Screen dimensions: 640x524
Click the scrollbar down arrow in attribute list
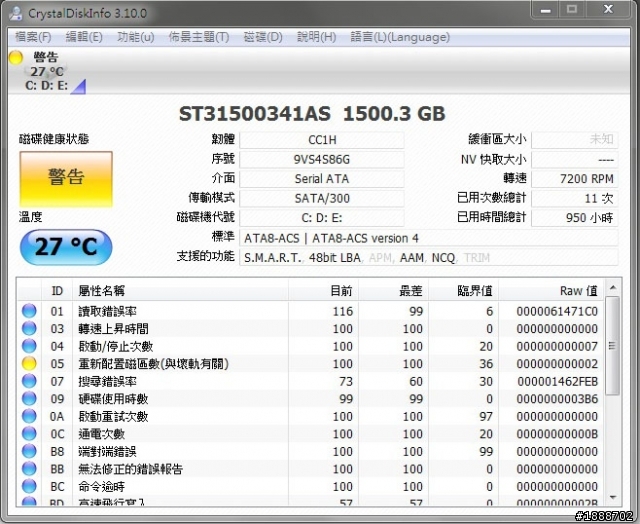pyautogui.click(x=613, y=497)
